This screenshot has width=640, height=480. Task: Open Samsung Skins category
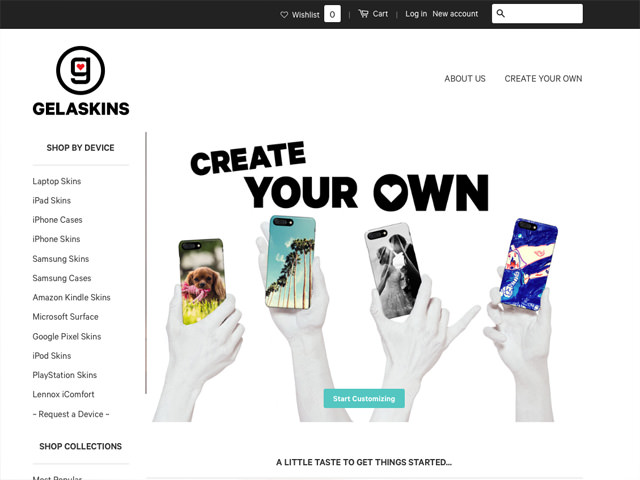61,259
